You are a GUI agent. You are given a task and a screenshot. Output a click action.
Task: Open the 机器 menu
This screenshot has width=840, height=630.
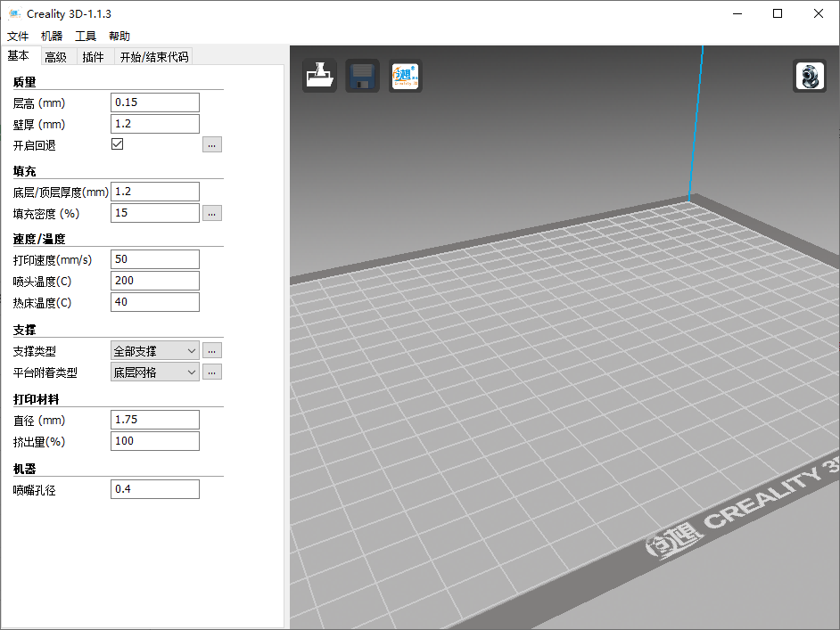[x=52, y=37]
